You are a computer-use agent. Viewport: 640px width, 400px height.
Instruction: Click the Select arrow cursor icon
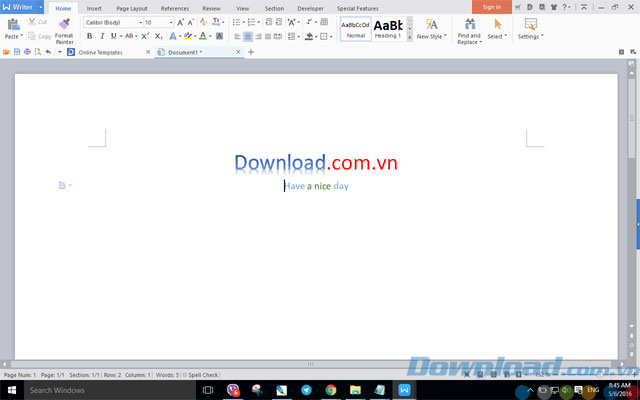pos(498,24)
